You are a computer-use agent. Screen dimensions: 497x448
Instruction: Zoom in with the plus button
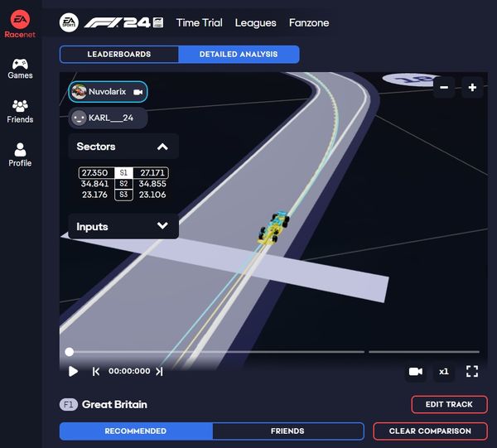click(x=472, y=87)
